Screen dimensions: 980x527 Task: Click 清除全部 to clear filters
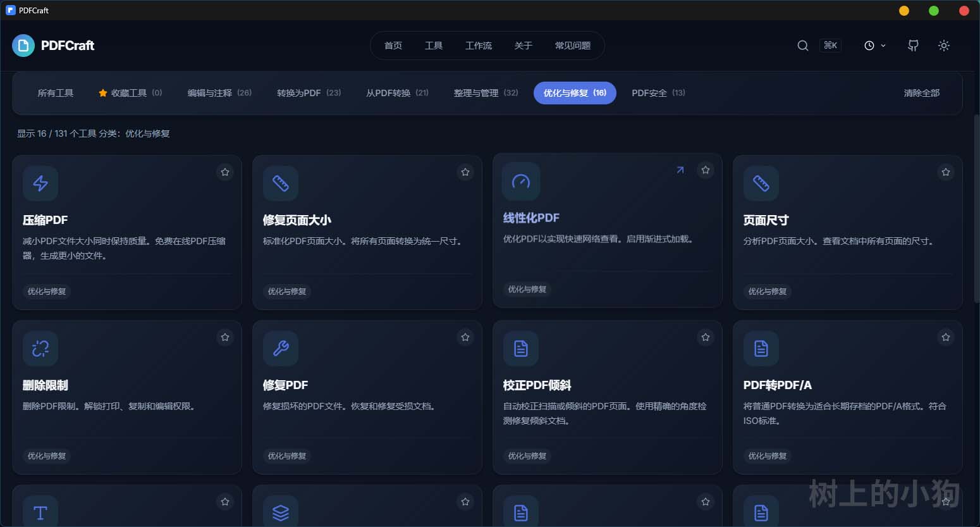(921, 93)
